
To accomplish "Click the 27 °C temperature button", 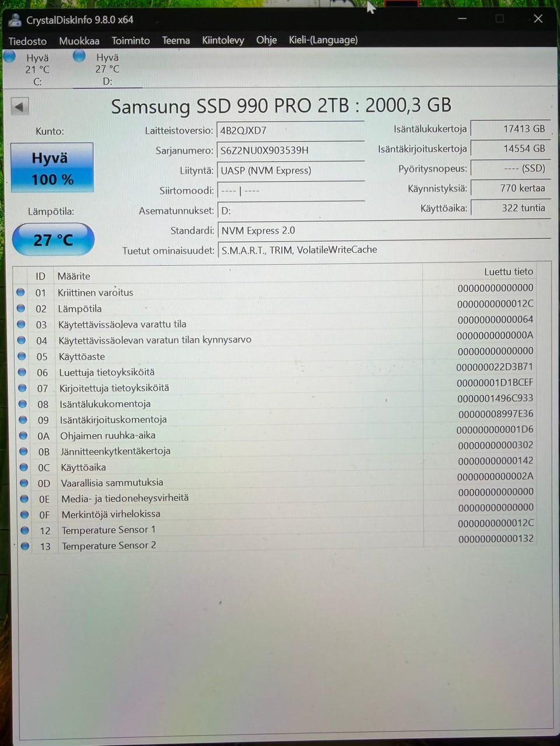I will 52,239.
